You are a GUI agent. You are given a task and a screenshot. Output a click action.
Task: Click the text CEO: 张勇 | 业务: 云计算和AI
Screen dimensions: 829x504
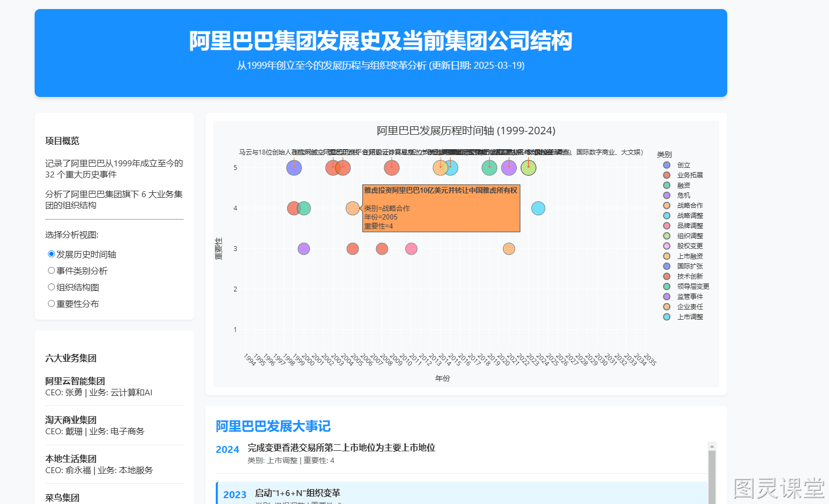pyautogui.click(x=99, y=393)
